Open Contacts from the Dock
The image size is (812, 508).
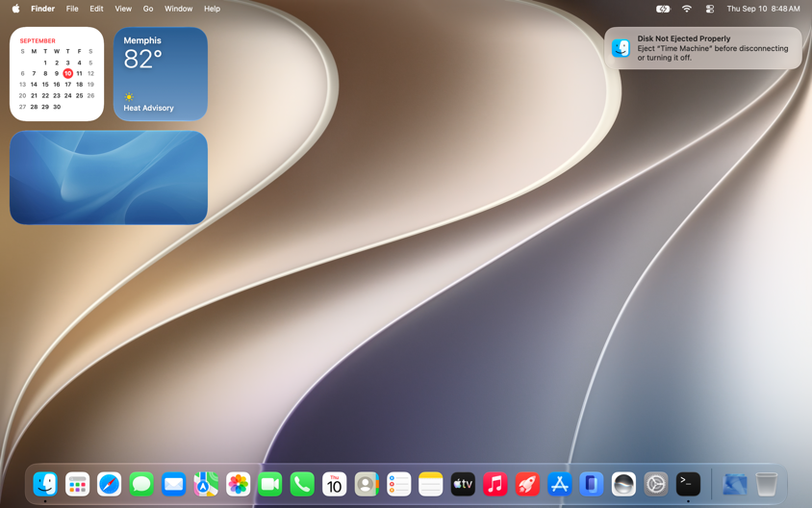tap(367, 484)
